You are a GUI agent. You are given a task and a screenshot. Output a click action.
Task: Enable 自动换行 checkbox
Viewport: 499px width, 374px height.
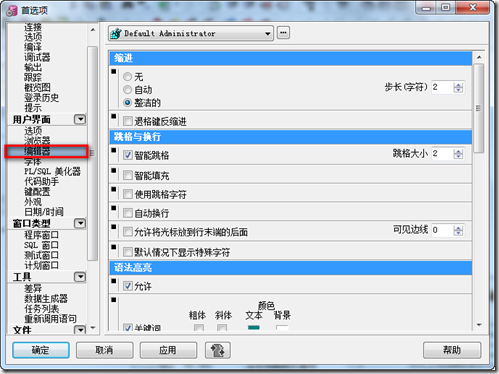pos(128,213)
